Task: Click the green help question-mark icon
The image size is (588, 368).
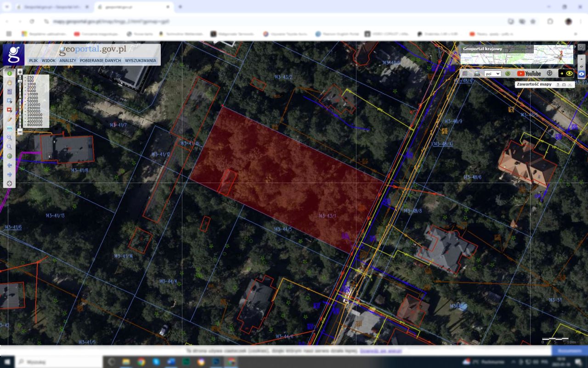Action: (x=508, y=74)
